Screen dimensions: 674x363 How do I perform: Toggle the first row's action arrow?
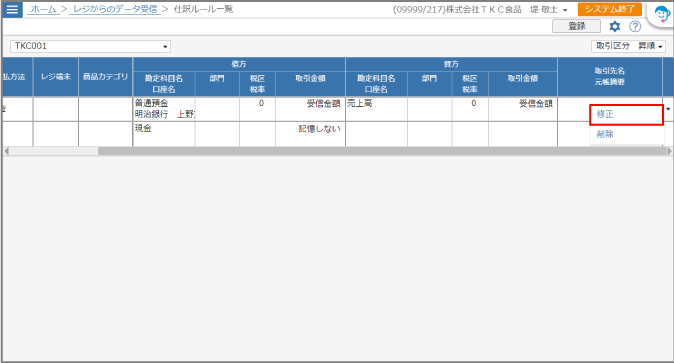pyautogui.click(x=668, y=109)
